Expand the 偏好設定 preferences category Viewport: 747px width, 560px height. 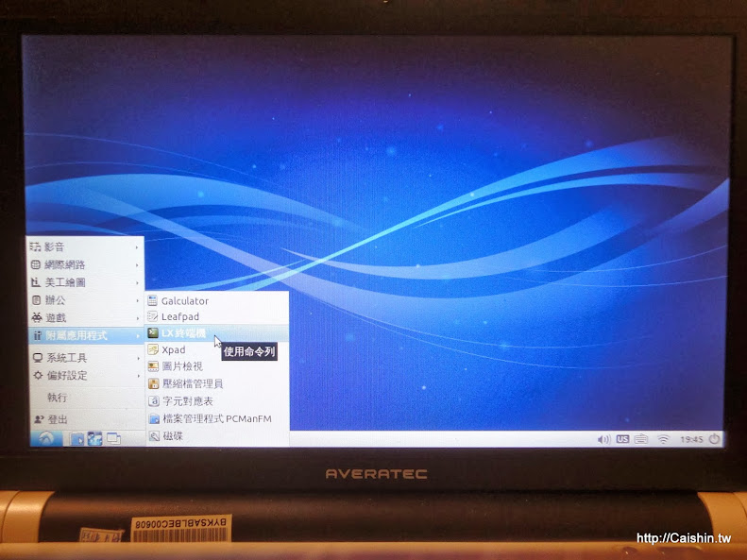tap(86, 375)
